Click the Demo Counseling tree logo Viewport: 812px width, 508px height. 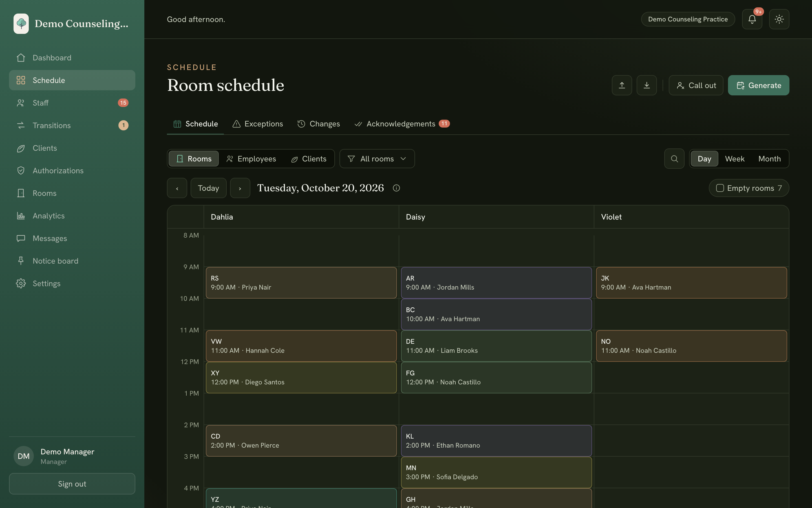pos(21,23)
